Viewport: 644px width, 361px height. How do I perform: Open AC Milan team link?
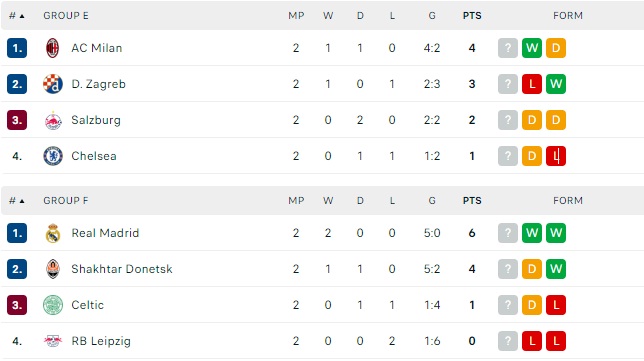(x=97, y=48)
